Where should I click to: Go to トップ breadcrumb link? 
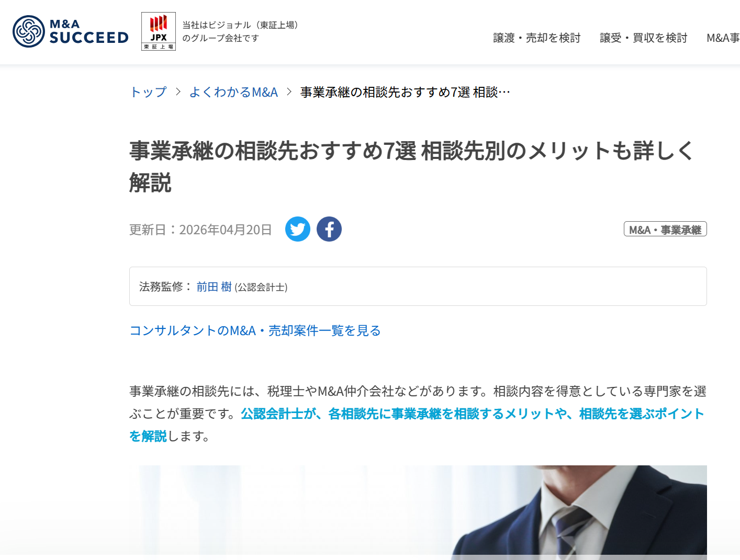coord(148,92)
